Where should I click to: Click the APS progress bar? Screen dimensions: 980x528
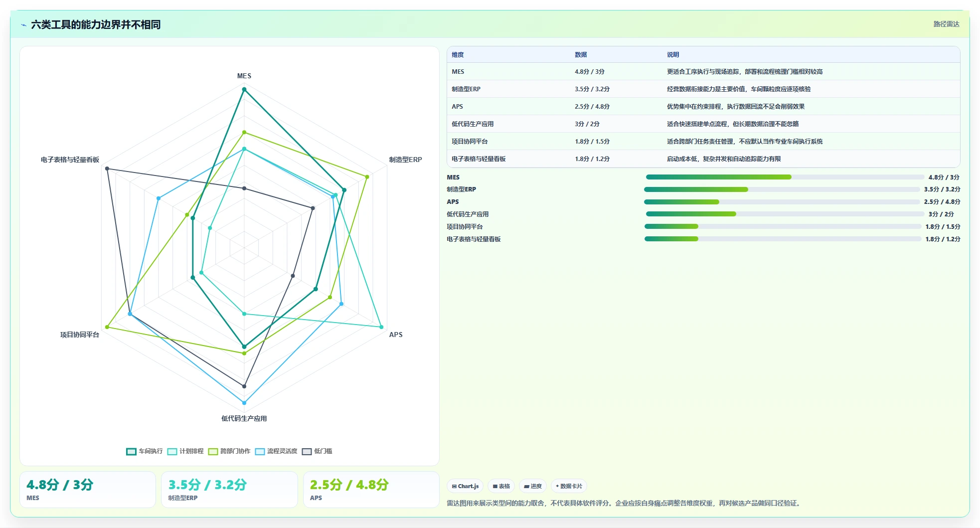coord(782,202)
